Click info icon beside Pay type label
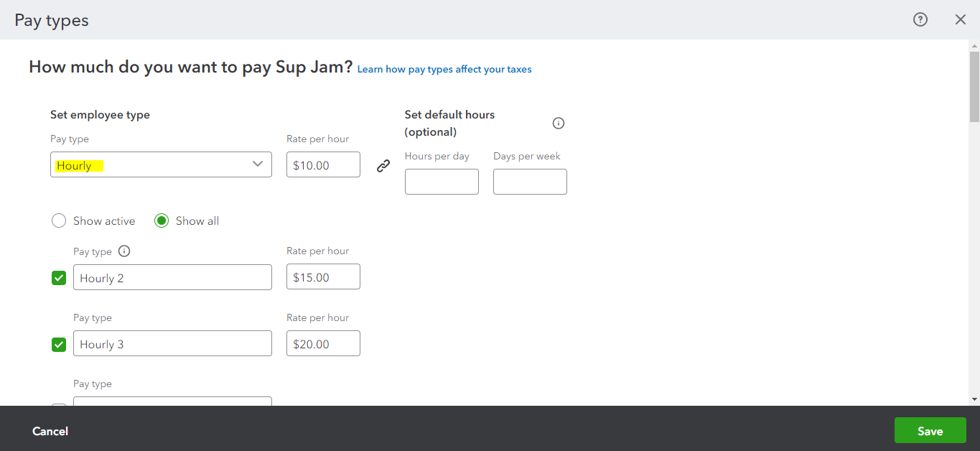 [124, 251]
